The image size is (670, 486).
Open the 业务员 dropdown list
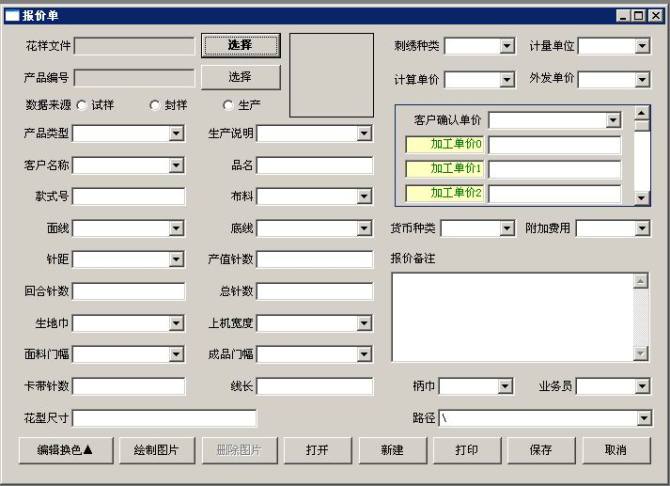(642, 386)
